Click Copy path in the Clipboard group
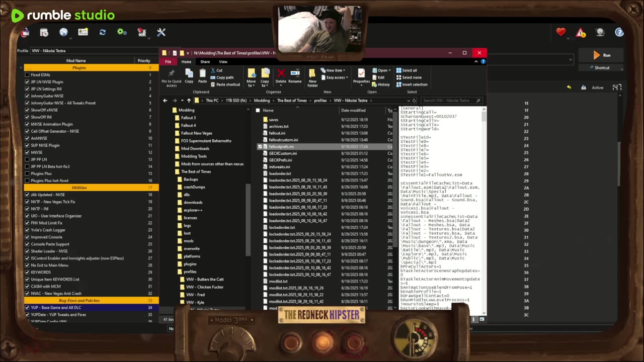 pyautogui.click(x=222, y=77)
